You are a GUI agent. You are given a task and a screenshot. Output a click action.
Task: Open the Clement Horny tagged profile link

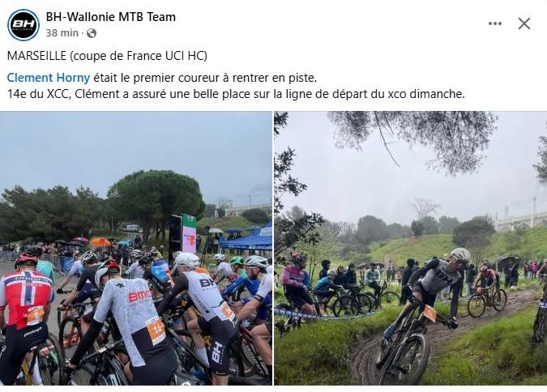(49, 78)
